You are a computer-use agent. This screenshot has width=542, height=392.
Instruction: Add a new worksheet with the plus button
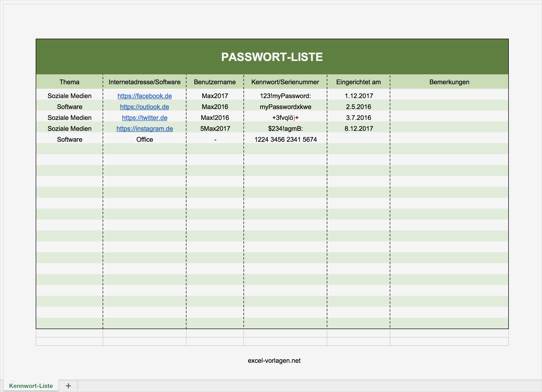coord(68,386)
